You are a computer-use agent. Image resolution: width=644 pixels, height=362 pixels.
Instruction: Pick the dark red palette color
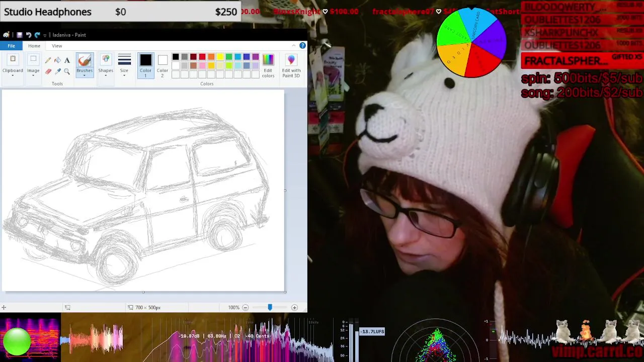click(x=193, y=57)
